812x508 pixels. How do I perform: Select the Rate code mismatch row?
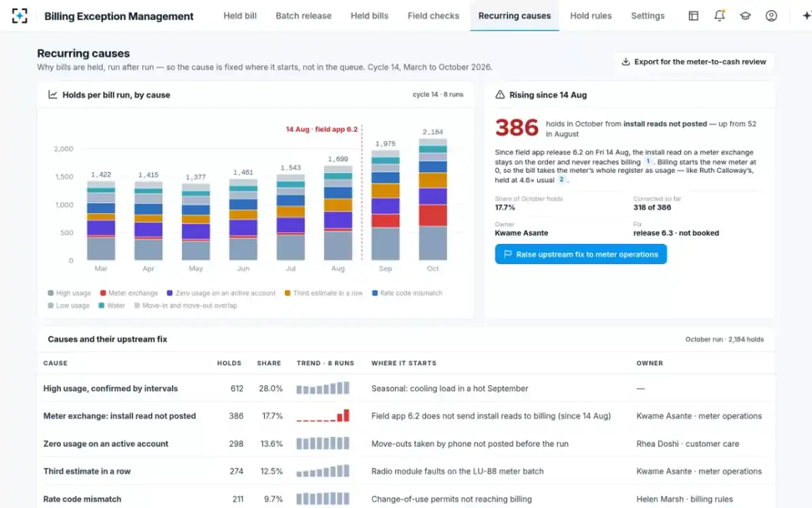pyautogui.click(x=406, y=499)
